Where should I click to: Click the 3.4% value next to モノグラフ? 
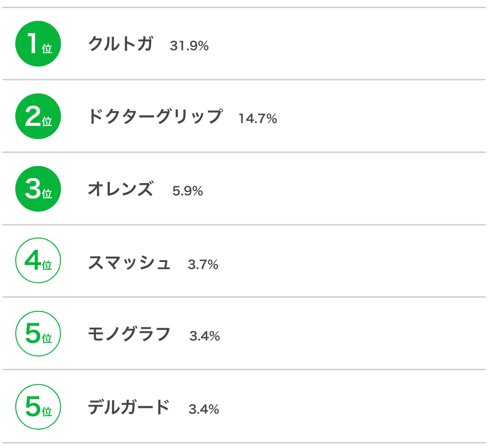pos(204,336)
